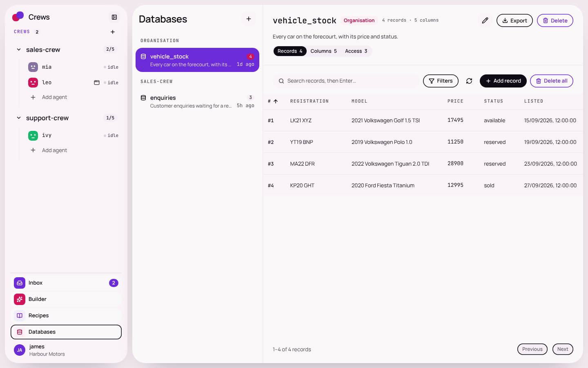Open leo's window icon
Viewport: 588px width, 368px height.
(x=97, y=83)
